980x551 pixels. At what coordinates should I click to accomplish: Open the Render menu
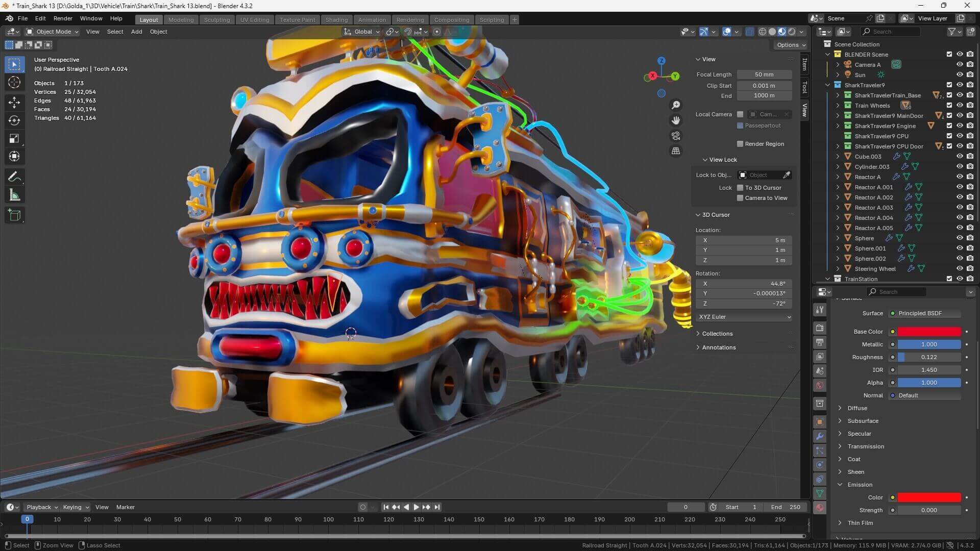(63, 19)
